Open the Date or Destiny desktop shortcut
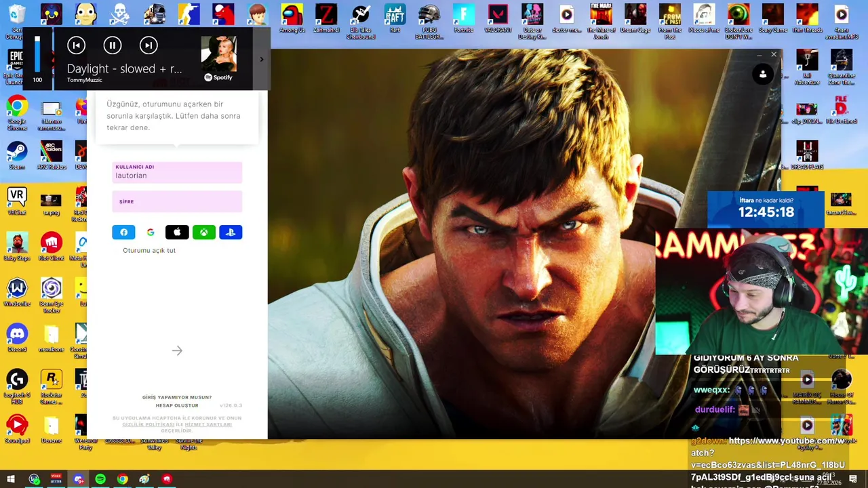The width and height of the screenshot is (868, 488). pyautogui.click(x=532, y=21)
